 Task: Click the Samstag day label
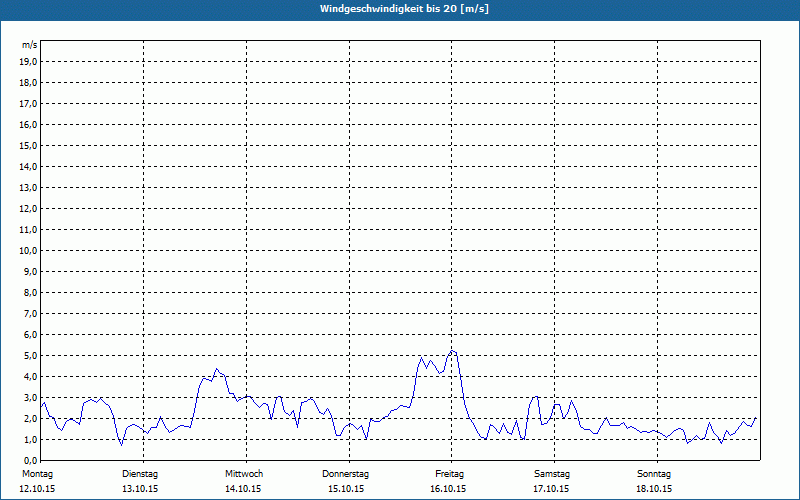click(552, 474)
